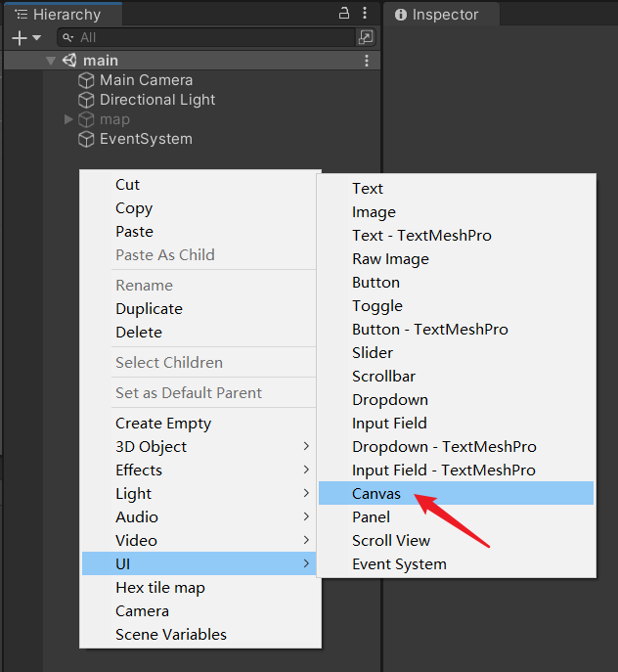618x672 pixels.
Task: Select EventSystem in the hierarchy
Action: (146, 139)
